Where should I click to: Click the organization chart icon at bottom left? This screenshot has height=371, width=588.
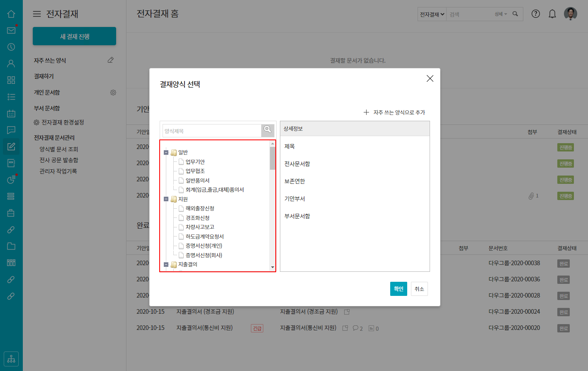11,359
